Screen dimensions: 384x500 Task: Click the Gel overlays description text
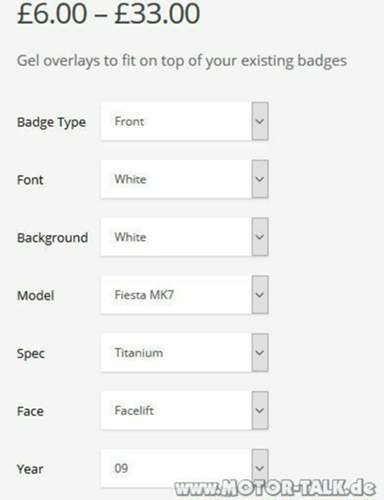click(x=182, y=61)
